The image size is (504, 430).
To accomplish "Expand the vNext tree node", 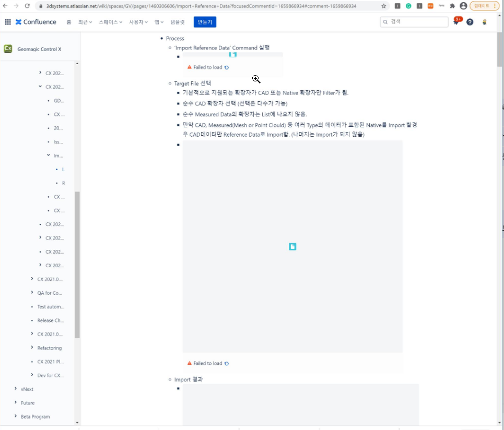I will click(16, 389).
